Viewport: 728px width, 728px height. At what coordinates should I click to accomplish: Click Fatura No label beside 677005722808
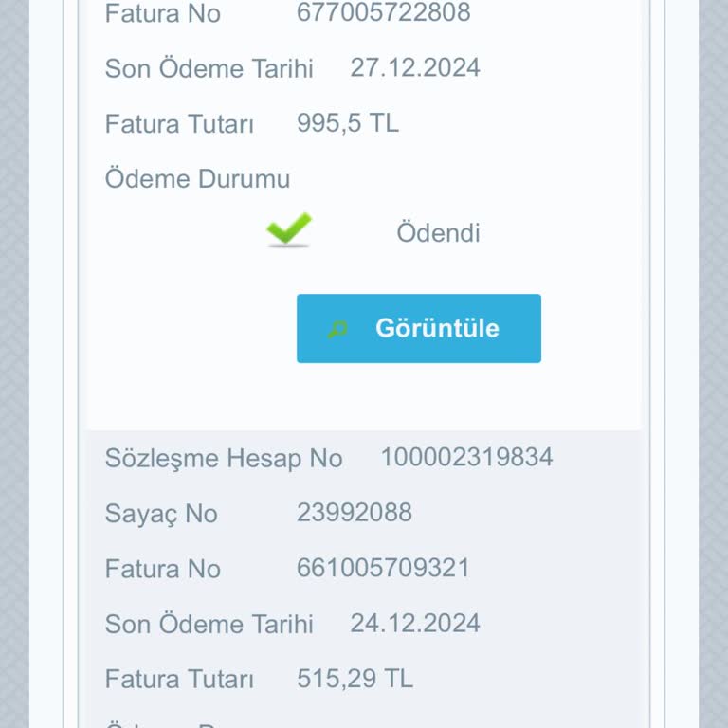(163, 13)
